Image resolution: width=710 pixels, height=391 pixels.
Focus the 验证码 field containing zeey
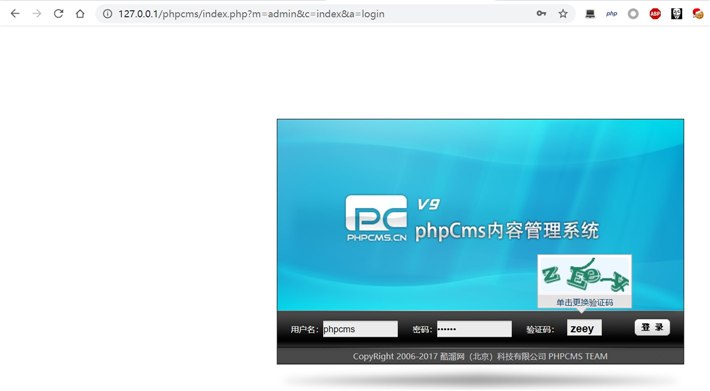584,328
